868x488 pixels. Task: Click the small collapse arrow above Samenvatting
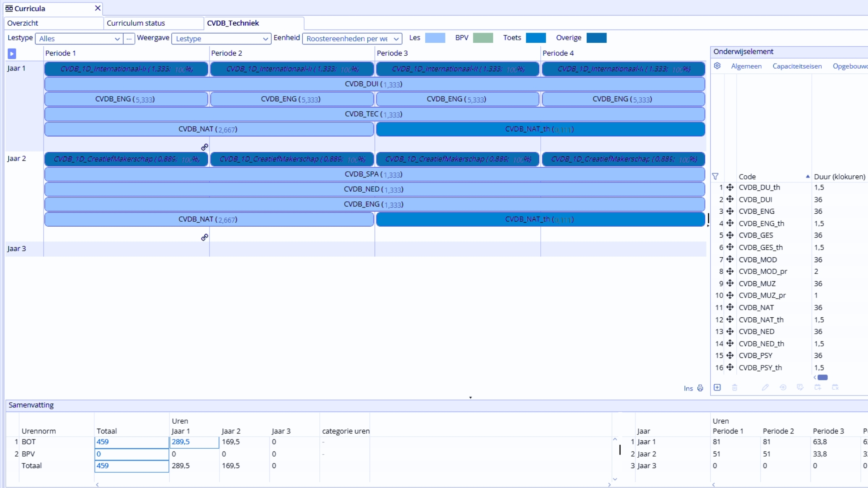[471, 397]
